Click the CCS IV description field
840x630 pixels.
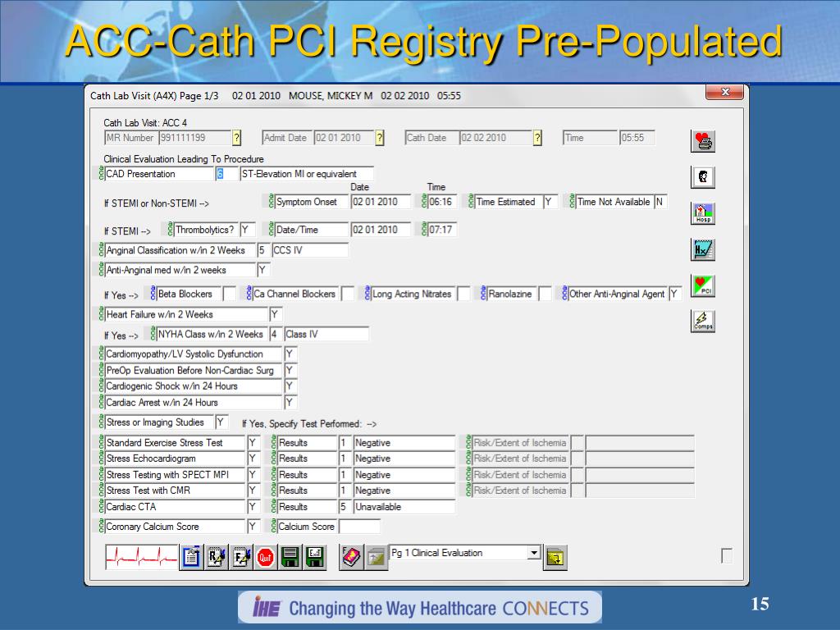tap(310, 250)
